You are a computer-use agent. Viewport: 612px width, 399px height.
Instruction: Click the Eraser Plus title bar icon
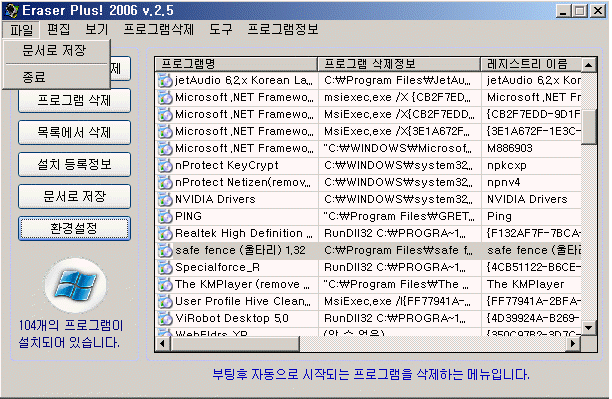(11, 10)
